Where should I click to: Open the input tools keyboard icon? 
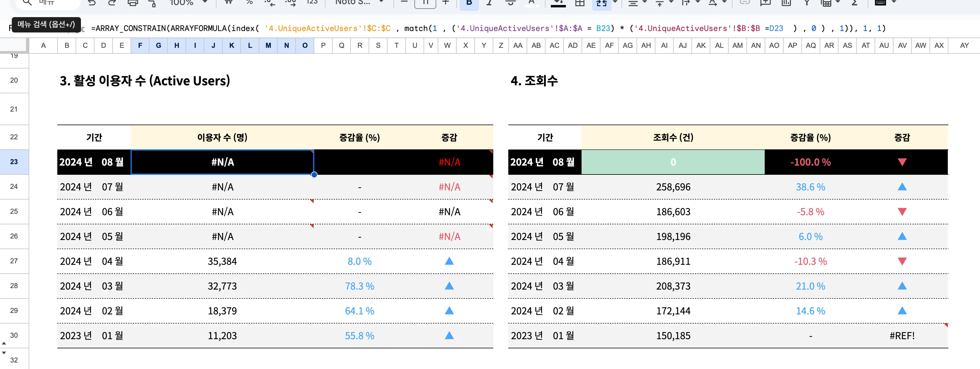pyautogui.click(x=880, y=2)
